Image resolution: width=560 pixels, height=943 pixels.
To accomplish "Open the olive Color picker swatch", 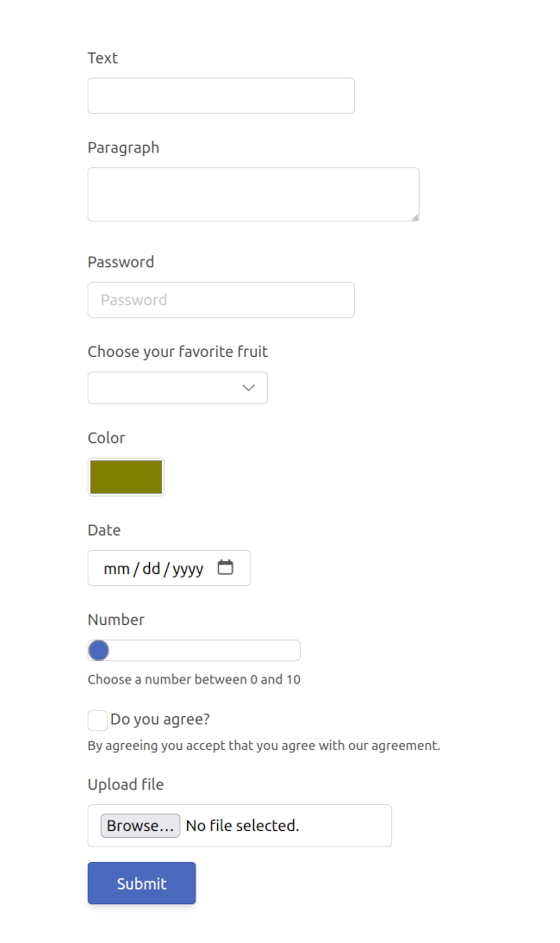I will [126, 477].
